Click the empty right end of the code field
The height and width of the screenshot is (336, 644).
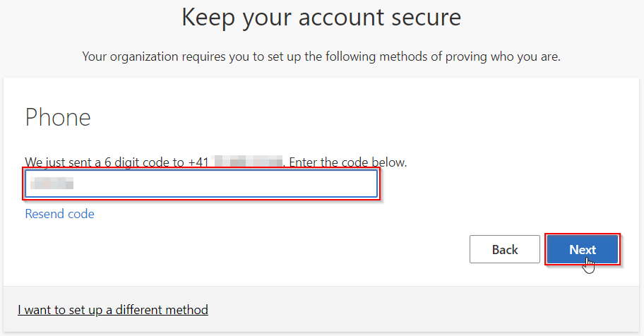[x=339, y=184]
